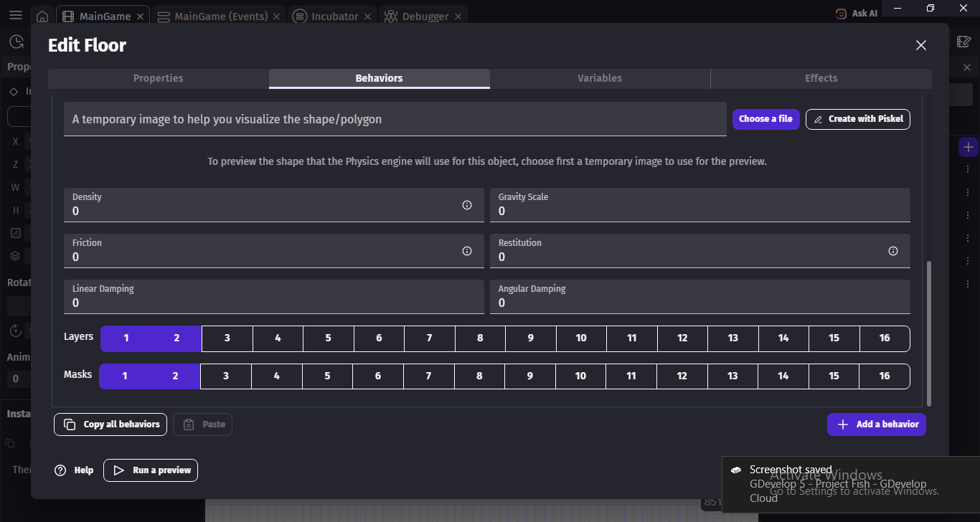Click the Restitution info icon
Screen dimensions: 980x522
pyautogui.click(x=893, y=251)
